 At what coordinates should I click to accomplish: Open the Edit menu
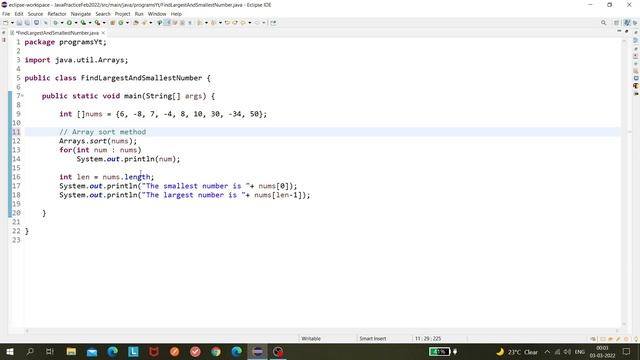[19, 14]
